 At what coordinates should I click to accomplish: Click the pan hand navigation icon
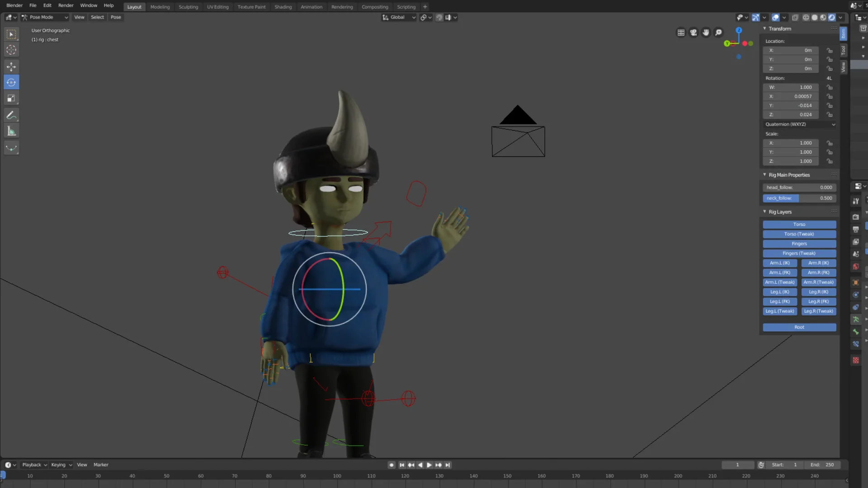(706, 33)
